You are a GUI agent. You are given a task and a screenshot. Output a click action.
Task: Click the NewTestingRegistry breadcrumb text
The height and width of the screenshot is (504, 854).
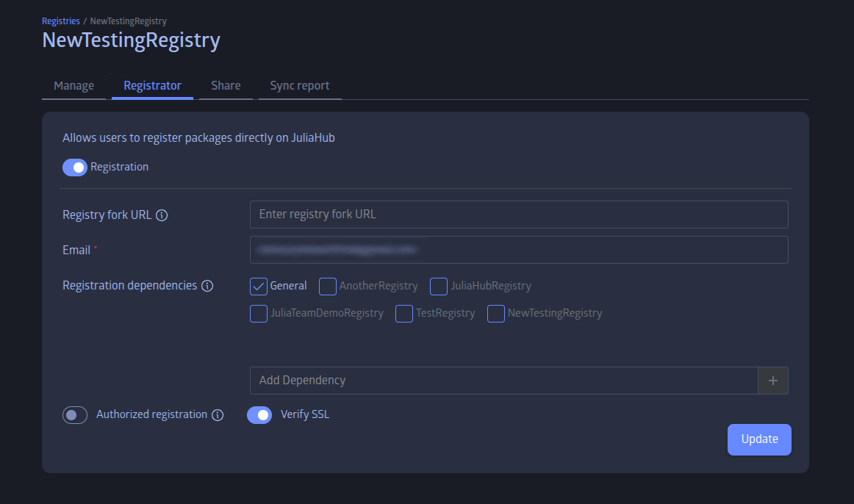pos(129,21)
